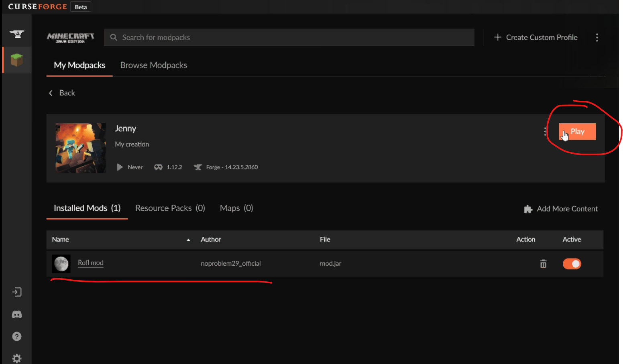
Task: Click the Never last-played text
Action: coord(135,167)
